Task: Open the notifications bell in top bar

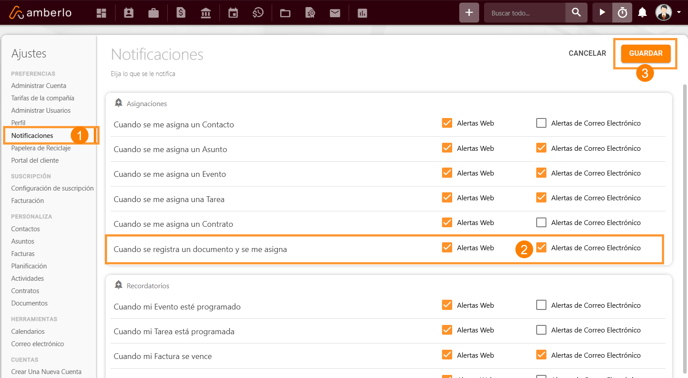Action: point(642,13)
